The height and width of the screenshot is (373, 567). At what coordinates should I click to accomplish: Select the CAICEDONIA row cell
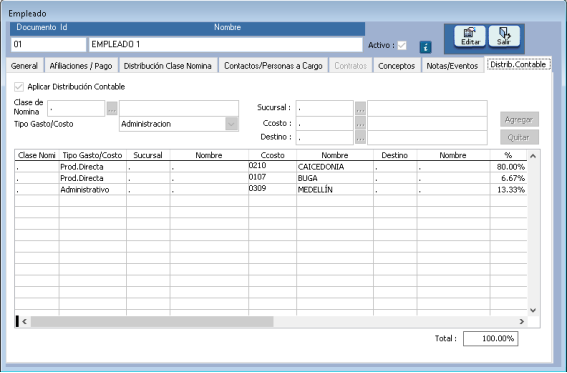coord(335,167)
